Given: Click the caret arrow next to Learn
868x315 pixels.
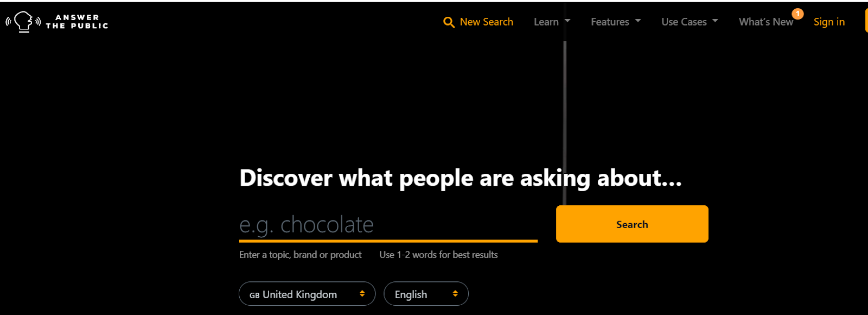Looking at the screenshot, I should point(567,21).
